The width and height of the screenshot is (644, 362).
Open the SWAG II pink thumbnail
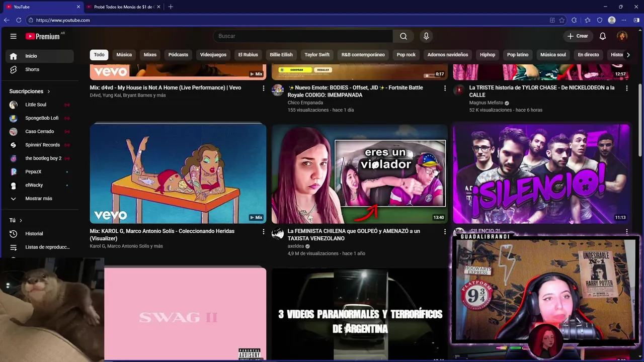[x=185, y=314]
